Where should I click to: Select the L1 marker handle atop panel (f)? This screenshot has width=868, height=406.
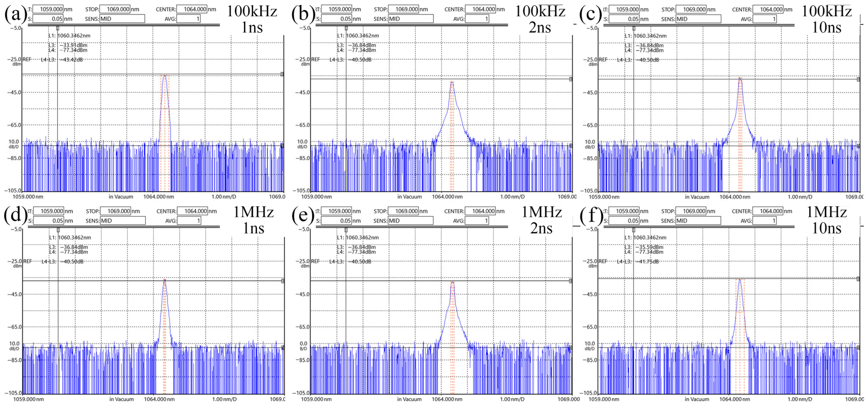[x=634, y=230]
